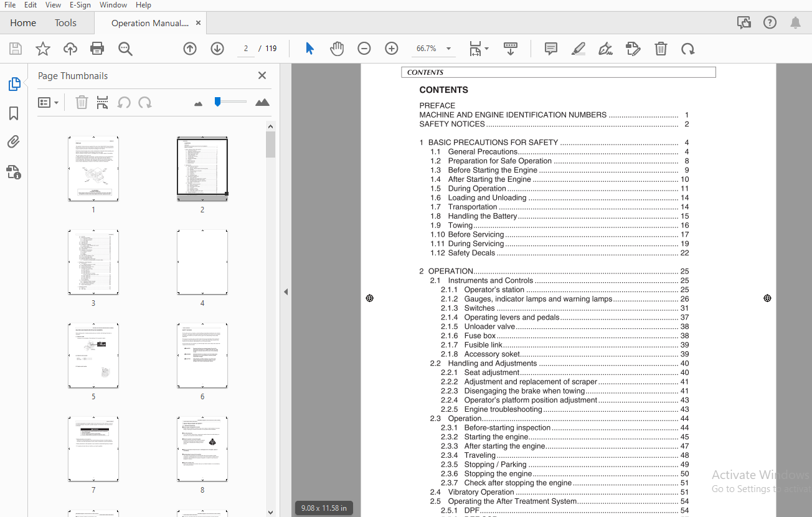
Task: Open the fit page options icon
Action: click(x=475, y=49)
